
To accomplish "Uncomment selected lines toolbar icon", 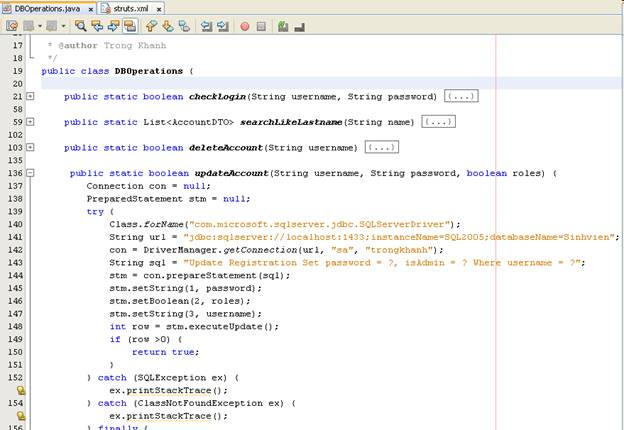I will point(299,27).
